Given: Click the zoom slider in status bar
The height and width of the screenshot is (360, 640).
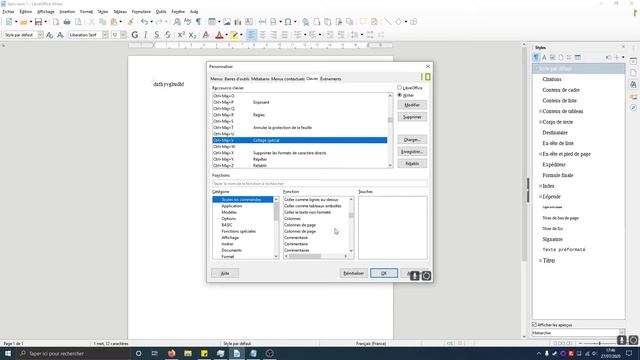Looking at the screenshot, I should (599, 344).
